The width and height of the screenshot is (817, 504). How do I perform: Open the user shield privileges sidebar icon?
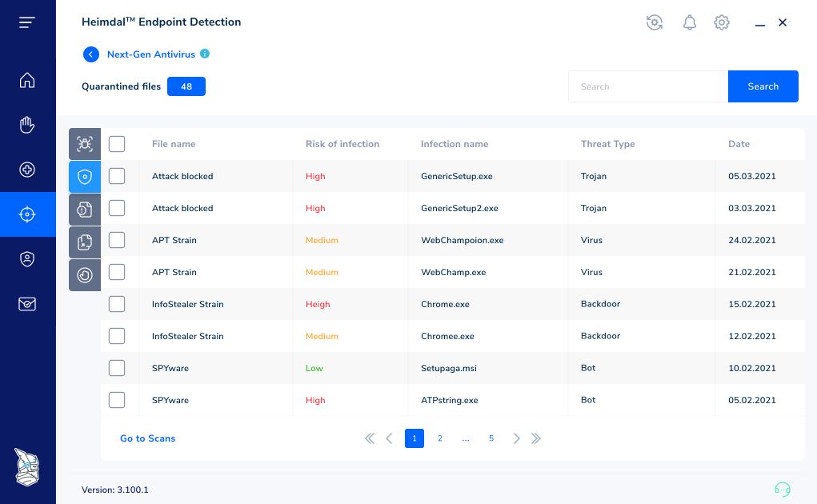27,259
